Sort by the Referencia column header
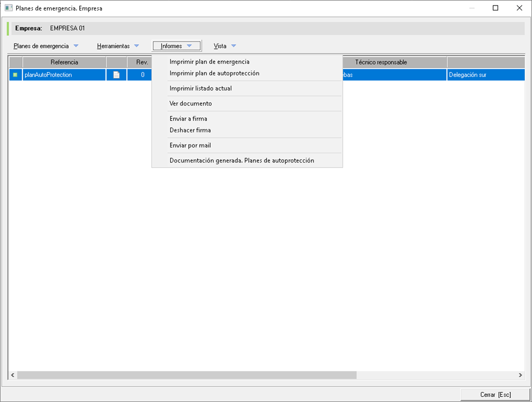The image size is (532, 402). tap(64, 62)
